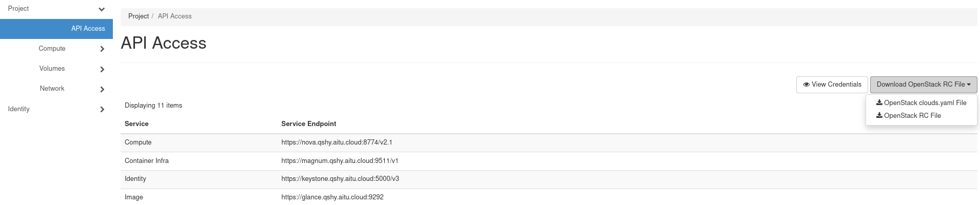Image resolution: width=980 pixels, height=205 pixels.
Task: Choose OpenStack RC File menu entry
Action: tap(912, 115)
